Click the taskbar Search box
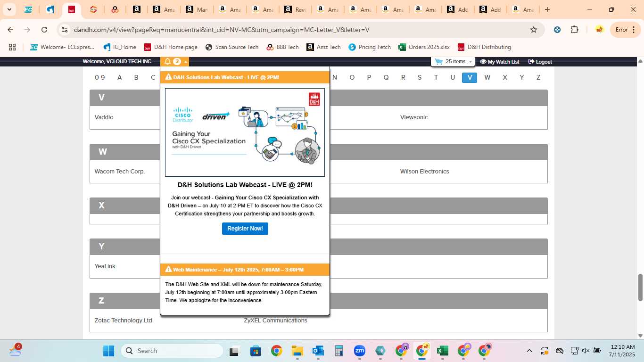 [x=172, y=351]
